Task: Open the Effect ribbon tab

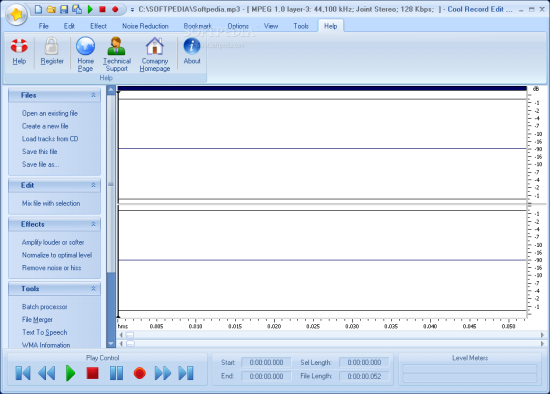Action: (x=98, y=26)
